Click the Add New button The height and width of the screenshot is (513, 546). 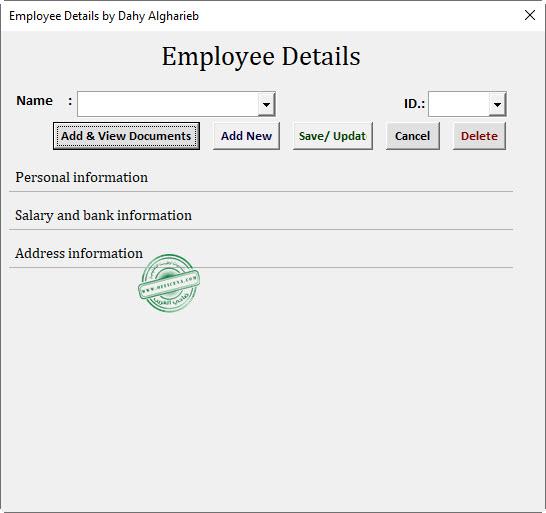click(x=246, y=136)
